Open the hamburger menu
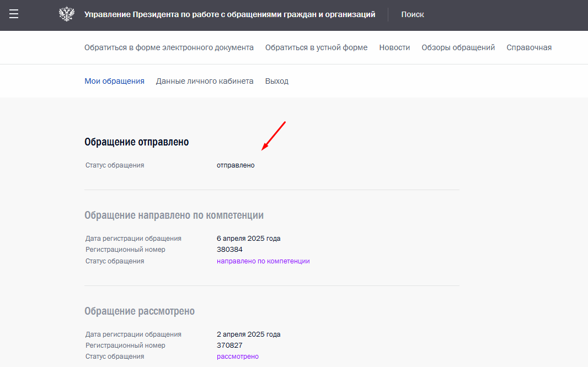 [x=14, y=14]
